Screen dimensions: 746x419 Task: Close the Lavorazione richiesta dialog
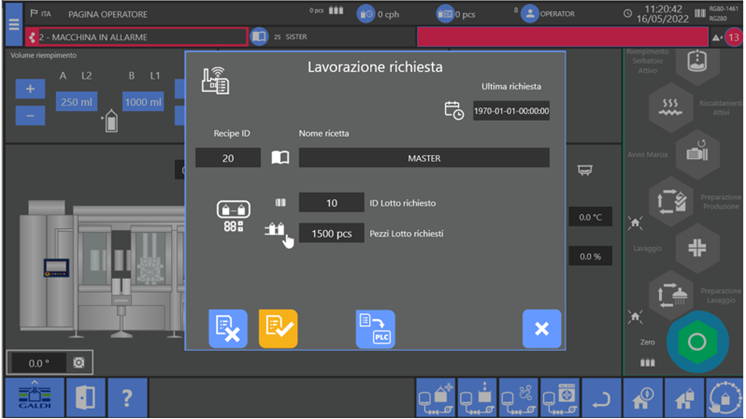pyautogui.click(x=541, y=329)
